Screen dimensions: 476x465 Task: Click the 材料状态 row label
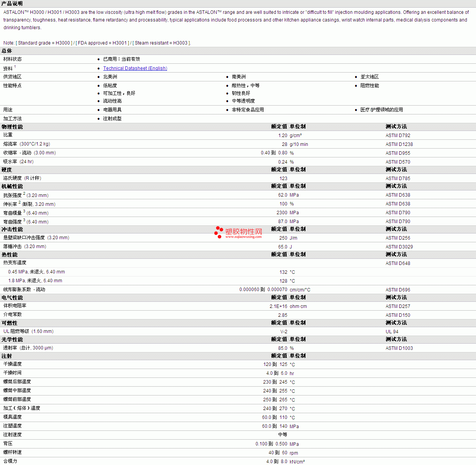point(13,59)
